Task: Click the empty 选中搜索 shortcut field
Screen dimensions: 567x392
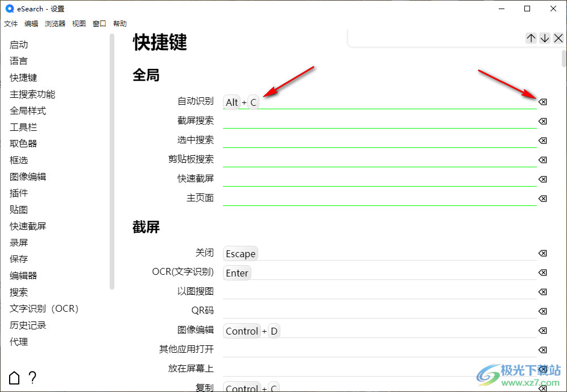Action: [x=380, y=141]
